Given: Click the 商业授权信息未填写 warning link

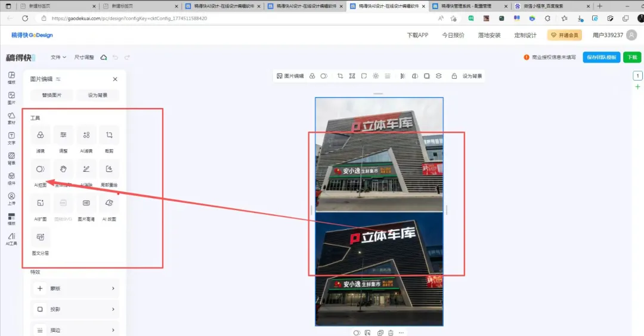Looking at the screenshot, I should (550, 57).
